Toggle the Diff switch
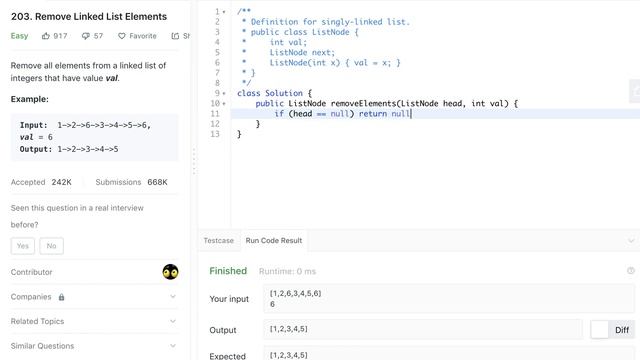Screen dimensions: 640x360 click(x=612, y=330)
